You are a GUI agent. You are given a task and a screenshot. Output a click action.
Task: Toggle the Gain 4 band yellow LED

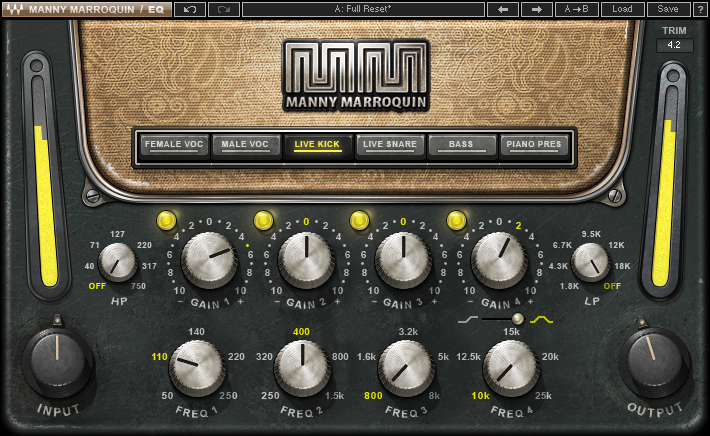[456, 220]
